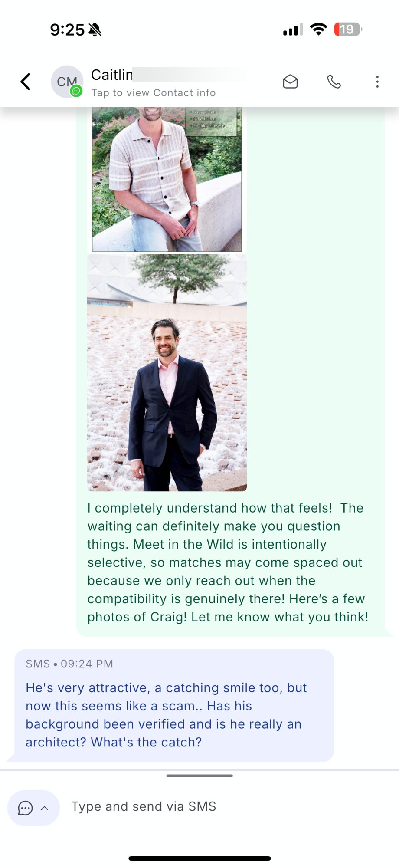Viewport: 399px width, 868px height.
Task: Tap the chat bubble channel icon
Action: tap(25, 808)
